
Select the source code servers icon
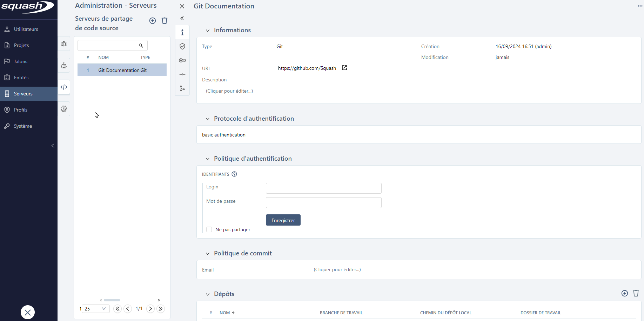click(x=64, y=87)
